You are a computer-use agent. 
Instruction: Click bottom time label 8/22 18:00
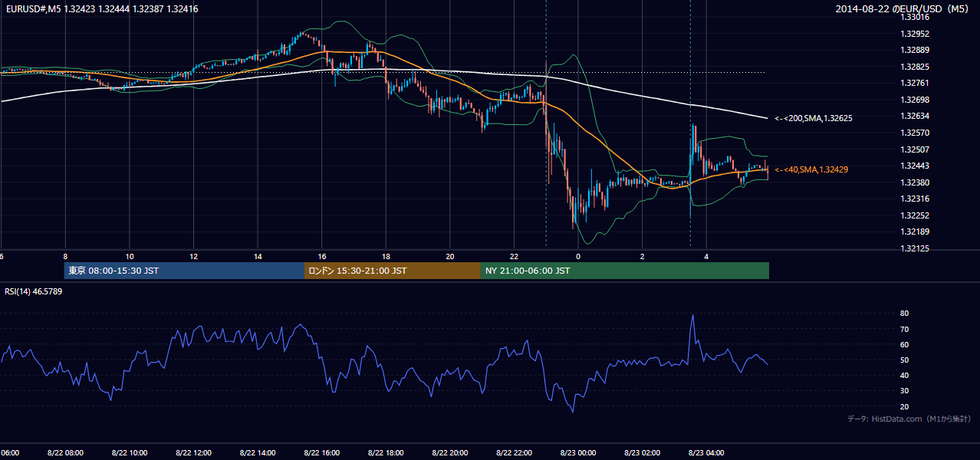(x=386, y=452)
